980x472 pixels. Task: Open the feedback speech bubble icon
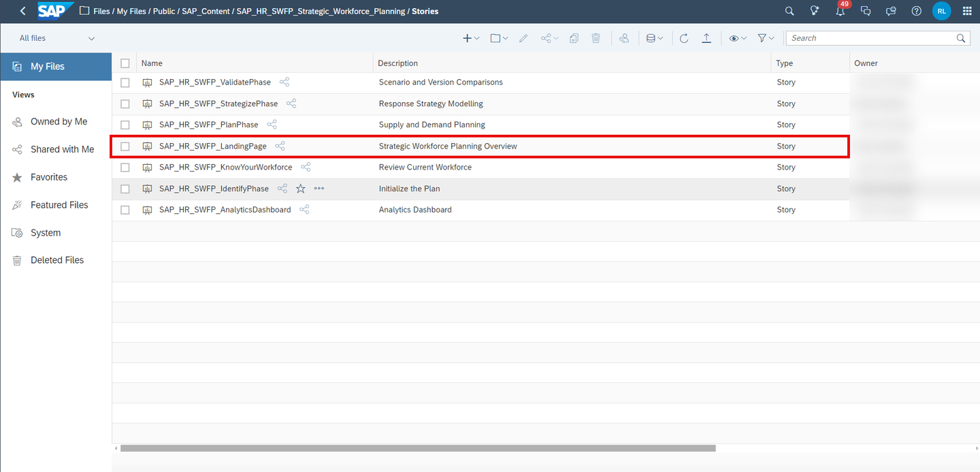[891, 11]
